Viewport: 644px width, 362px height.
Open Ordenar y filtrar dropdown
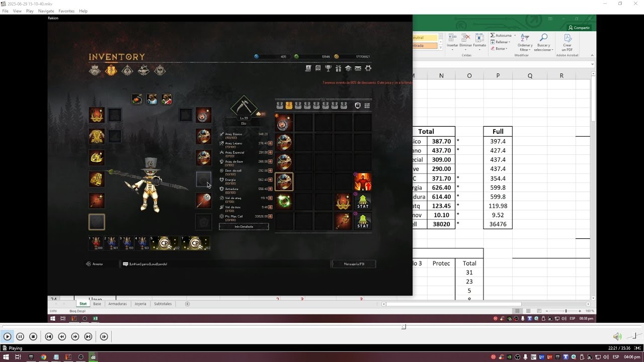(x=525, y=43)
